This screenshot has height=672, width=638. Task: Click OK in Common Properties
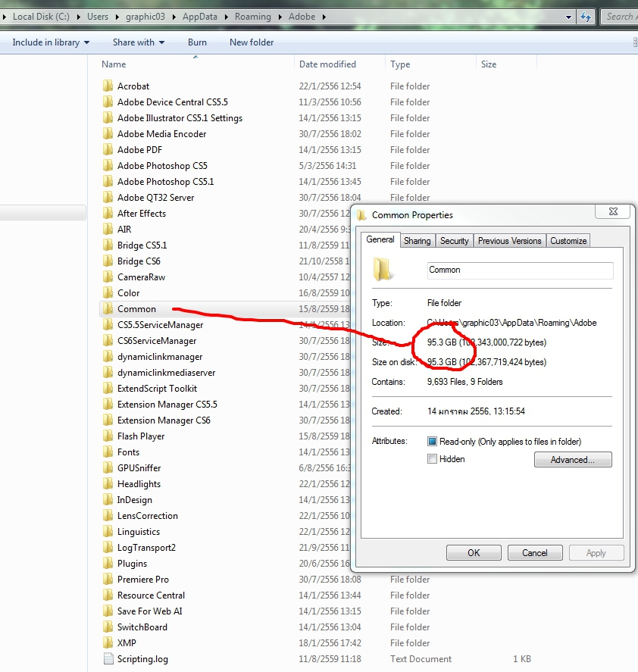pos(474,552)
